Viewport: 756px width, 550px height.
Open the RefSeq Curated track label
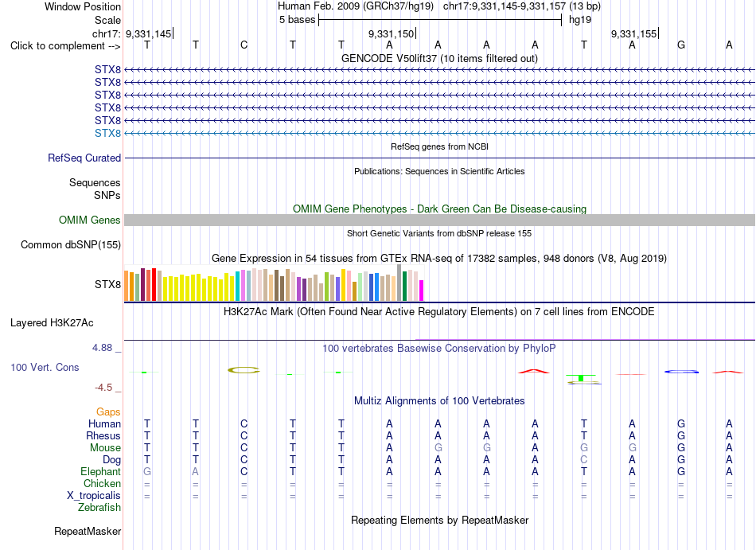84,158
